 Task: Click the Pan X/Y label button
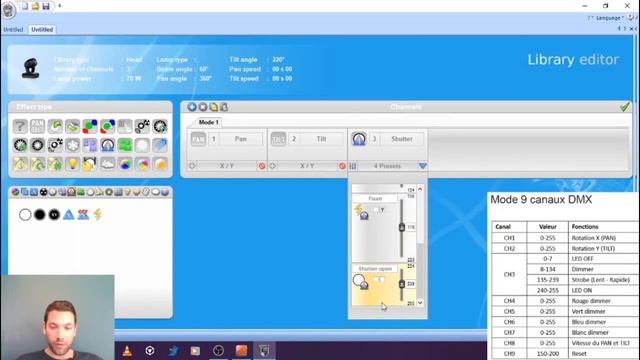[x=227, y=166]
